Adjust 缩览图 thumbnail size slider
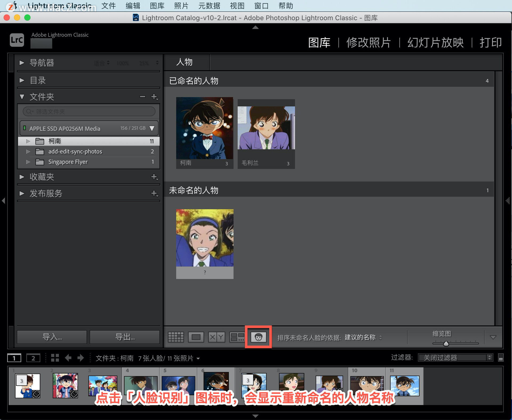The image size is (512, 420). click(x=446, y=343)
